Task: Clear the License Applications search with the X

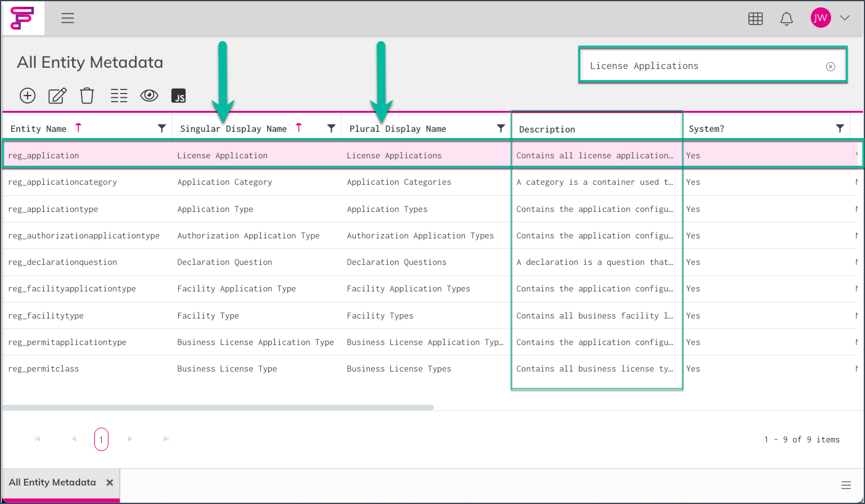Action: point(830,65)
